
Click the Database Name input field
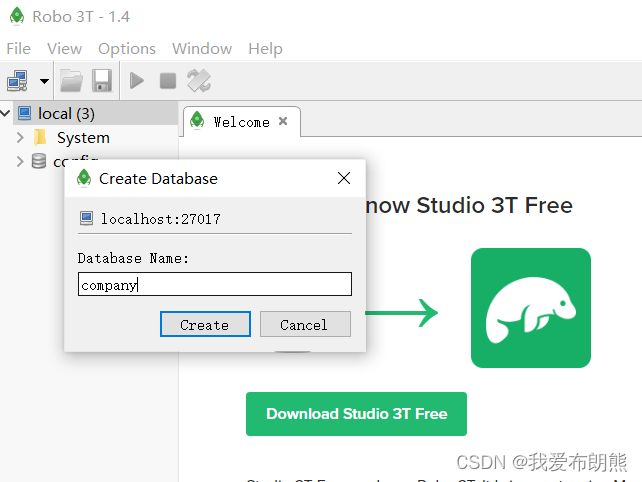[x=215, y=284]
